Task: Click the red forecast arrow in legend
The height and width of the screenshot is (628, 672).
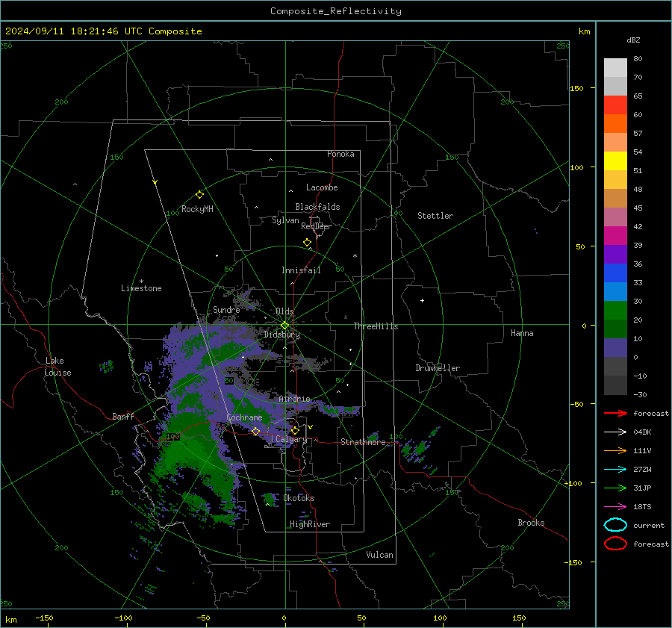Action: [x=615, y=413]
